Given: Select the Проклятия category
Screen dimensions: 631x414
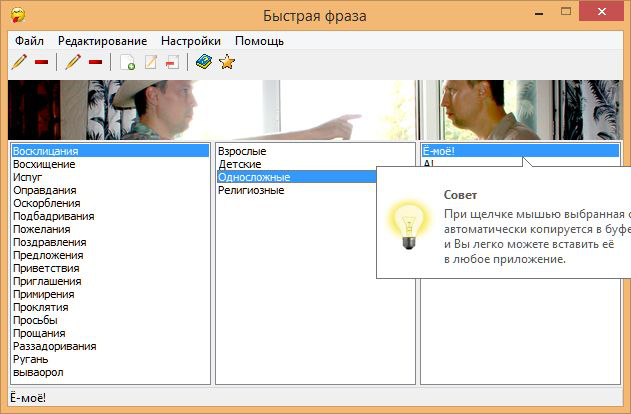Looking at the screenshot, I should (x=111, y=307).
